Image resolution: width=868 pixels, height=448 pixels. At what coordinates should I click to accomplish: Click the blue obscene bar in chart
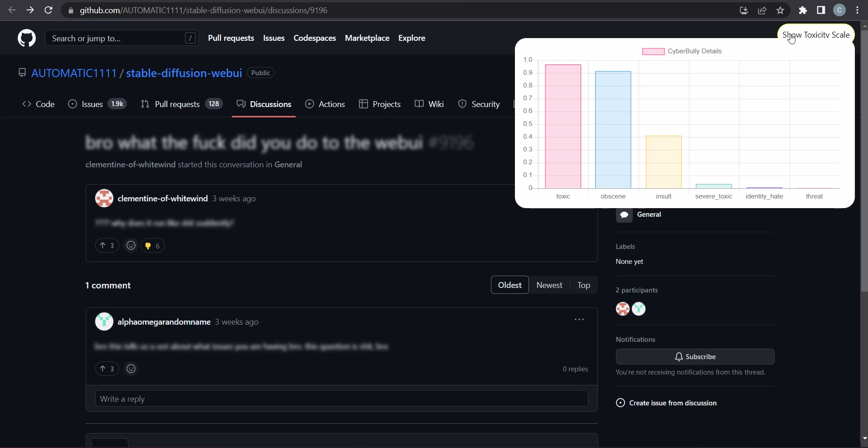coord(613,130)
